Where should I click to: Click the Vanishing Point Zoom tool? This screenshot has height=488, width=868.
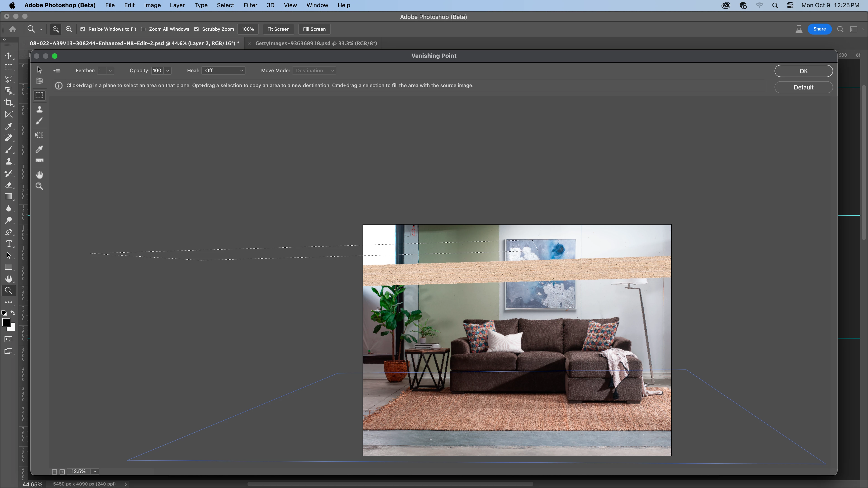click(39, 186)
